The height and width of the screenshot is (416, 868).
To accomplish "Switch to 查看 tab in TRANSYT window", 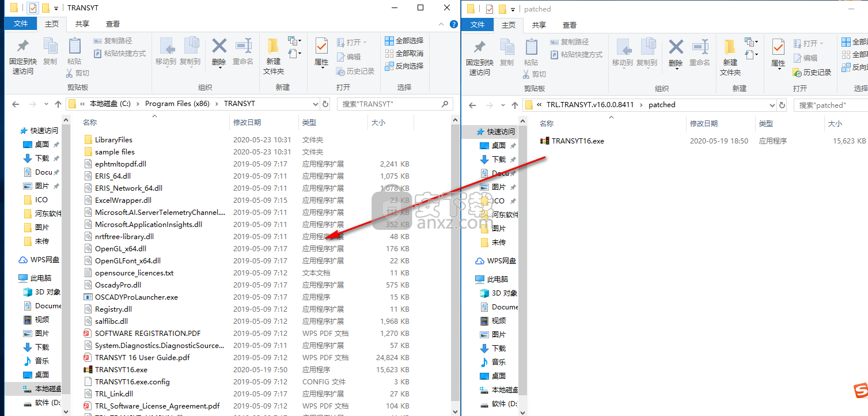I will (x=113, y=24).
